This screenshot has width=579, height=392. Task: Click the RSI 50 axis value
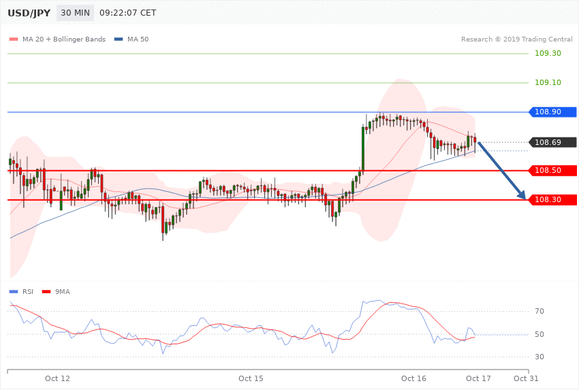coord(539,334)
